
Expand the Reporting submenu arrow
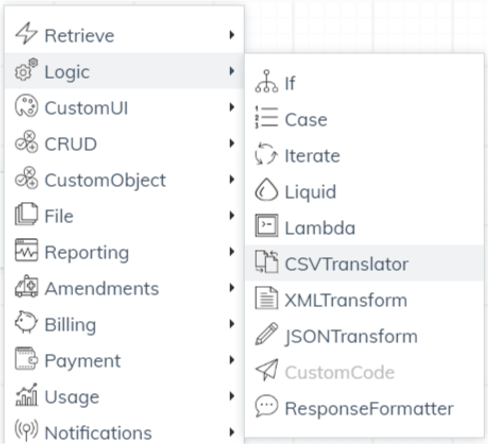(x=232, y=252)
